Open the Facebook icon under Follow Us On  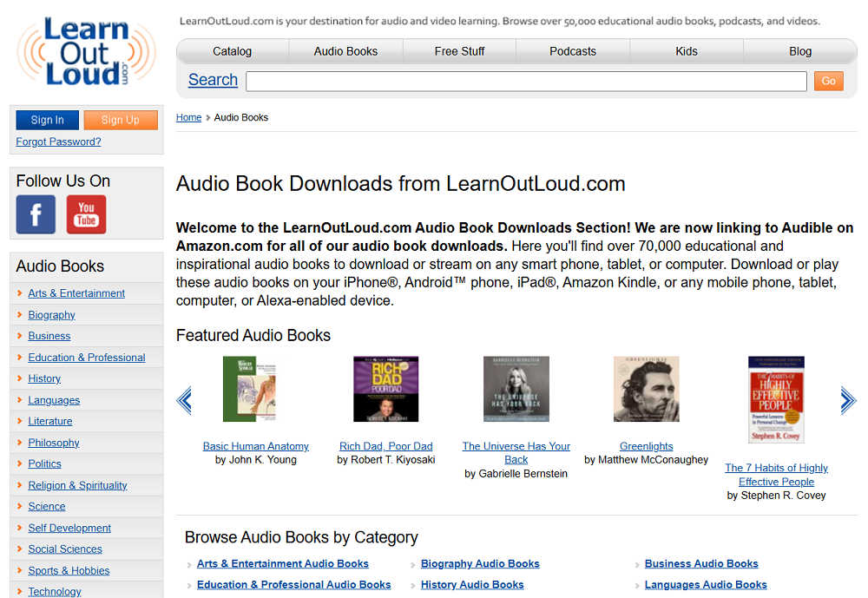(36, 214)
